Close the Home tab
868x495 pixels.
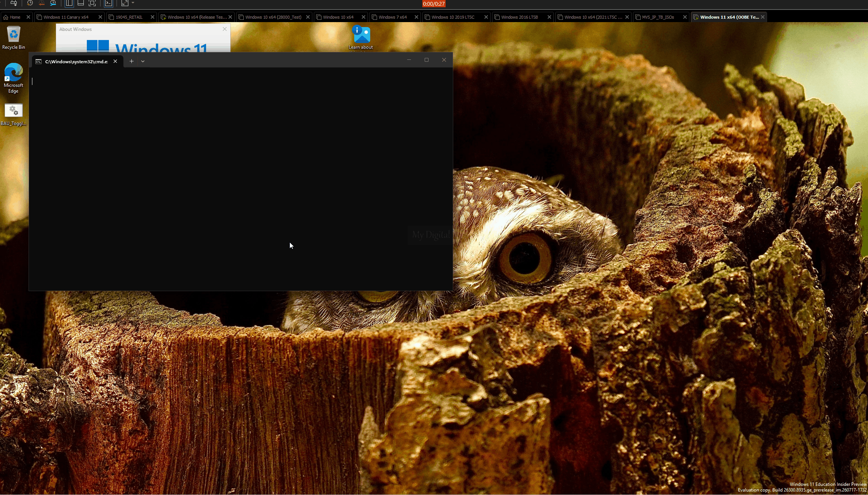[x=28, y=17]
